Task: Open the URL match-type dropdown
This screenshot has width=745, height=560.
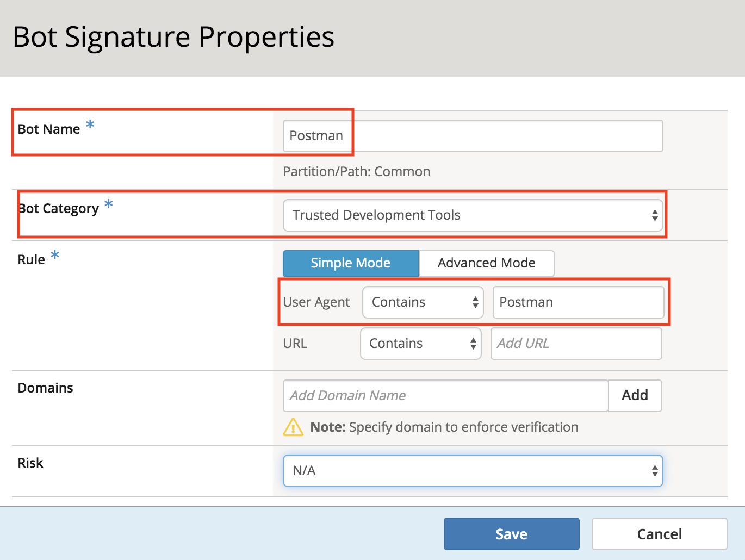Action: [421, 344]
